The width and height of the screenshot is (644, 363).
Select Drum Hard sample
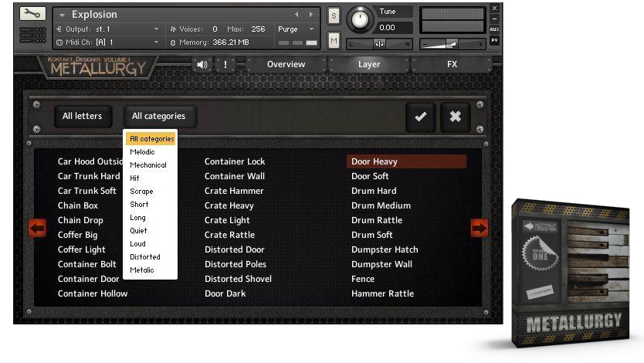(x=374, y=191)
